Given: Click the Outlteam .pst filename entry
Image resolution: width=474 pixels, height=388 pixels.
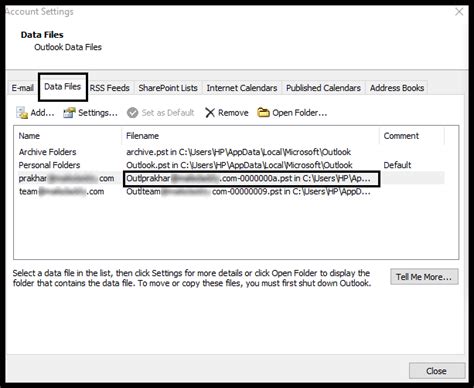Looking at the screenshot, I should (248, 192).
